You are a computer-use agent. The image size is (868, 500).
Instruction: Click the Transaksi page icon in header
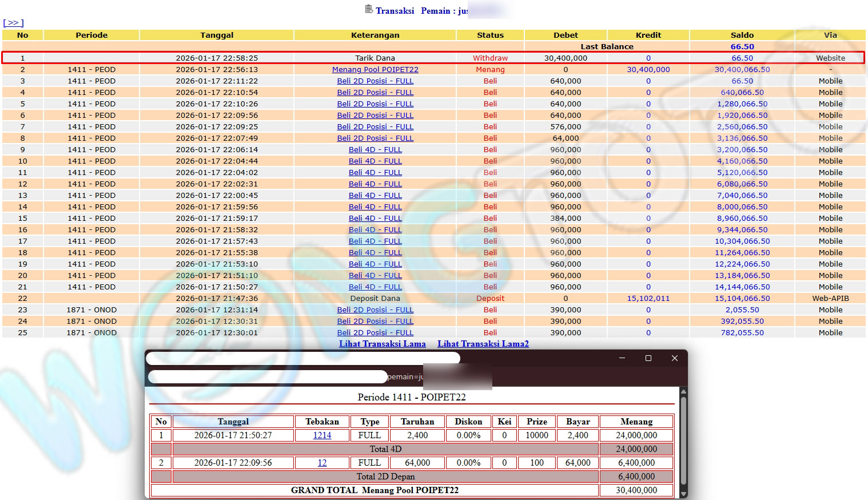point(369,9)
